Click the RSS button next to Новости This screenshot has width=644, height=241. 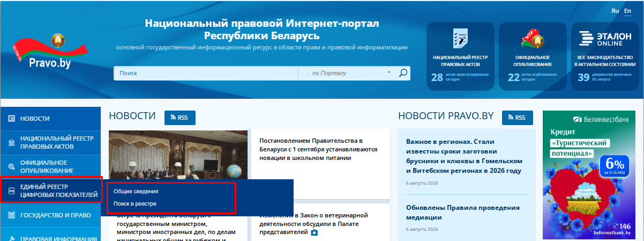coord(179,117)
